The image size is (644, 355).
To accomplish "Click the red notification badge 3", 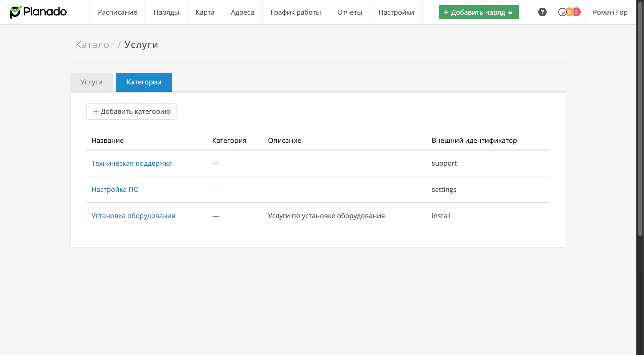I will 576,12.
